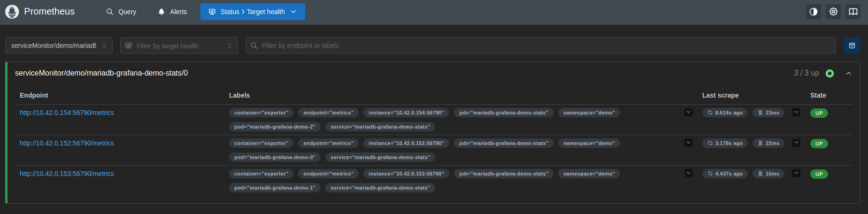Click the Last scrape column header

(720, 95)
